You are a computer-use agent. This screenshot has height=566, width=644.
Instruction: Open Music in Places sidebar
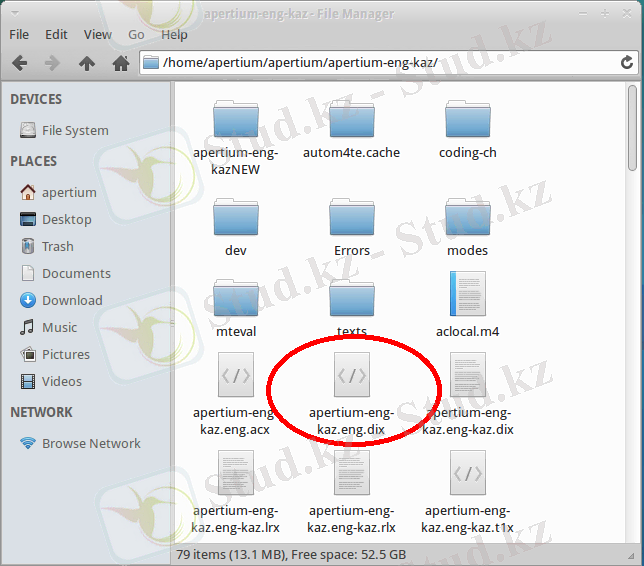coord(48,327)
